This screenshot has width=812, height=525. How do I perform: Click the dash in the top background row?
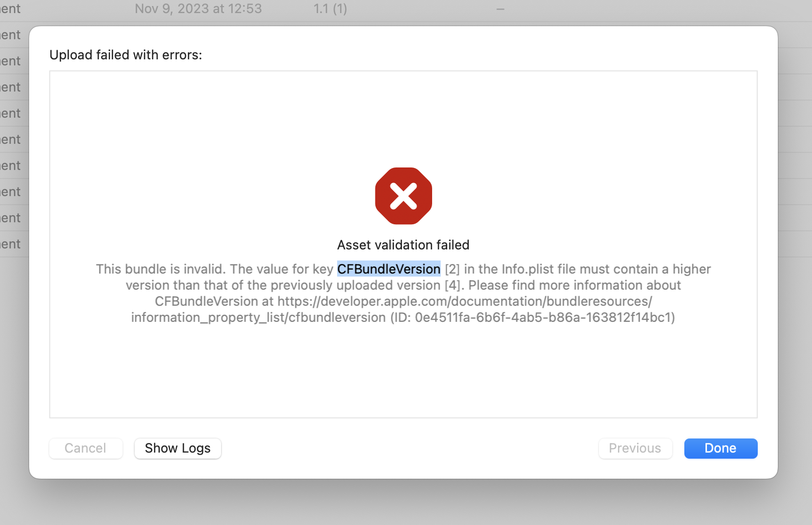[x=500, y=9]
